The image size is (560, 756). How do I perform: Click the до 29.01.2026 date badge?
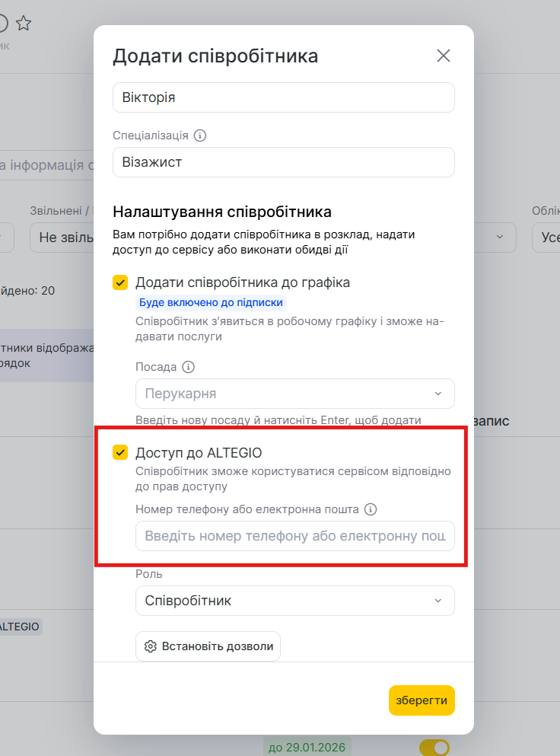pos(307,747)
